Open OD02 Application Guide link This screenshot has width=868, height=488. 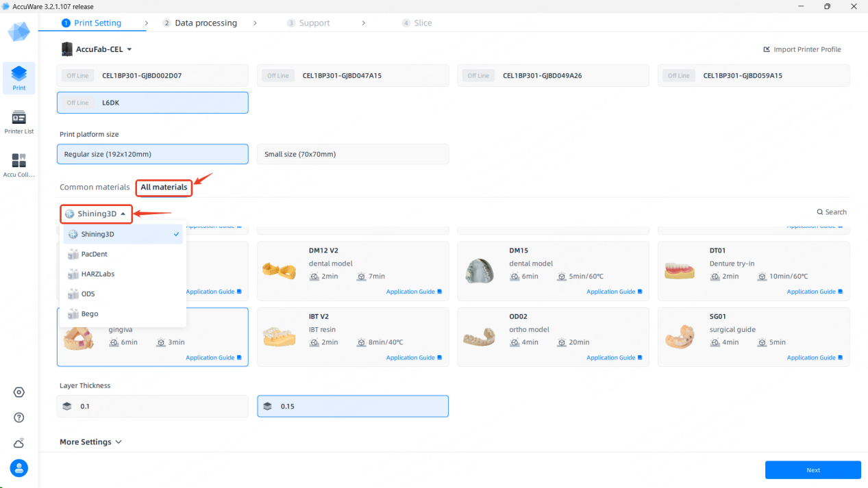(x=615, y=357)
